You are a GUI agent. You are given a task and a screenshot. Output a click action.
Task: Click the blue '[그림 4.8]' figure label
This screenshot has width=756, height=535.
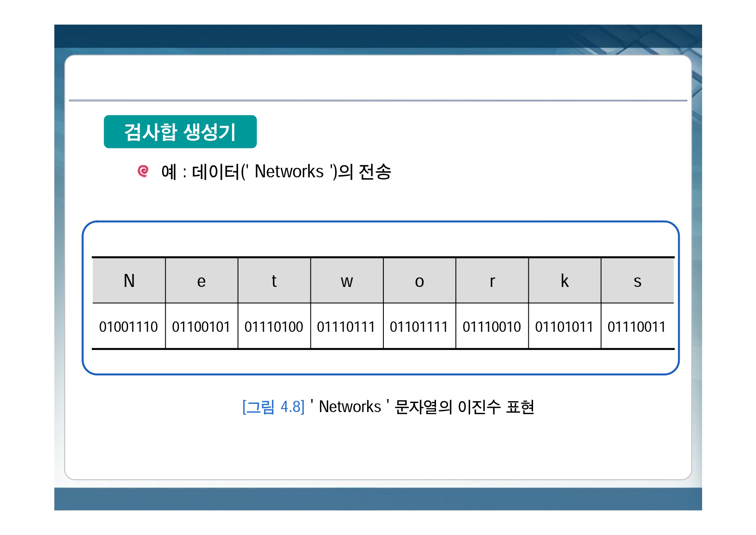273,407
